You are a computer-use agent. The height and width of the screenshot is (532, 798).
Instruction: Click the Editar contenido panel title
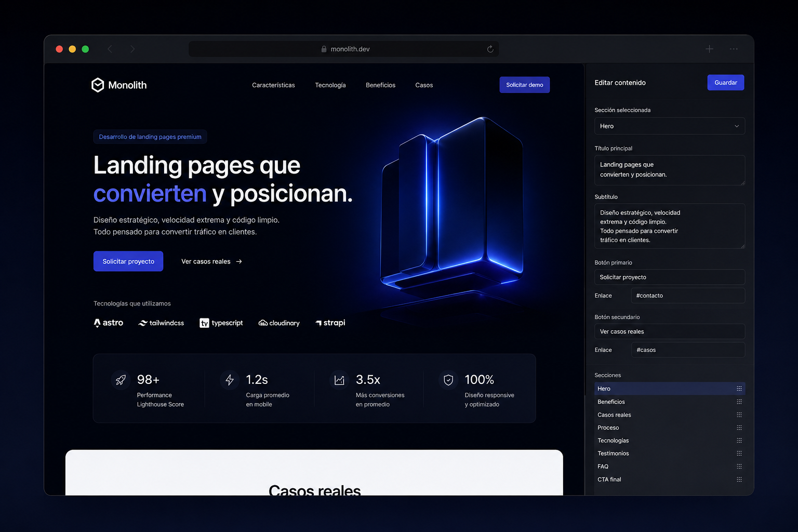(620, 83)
